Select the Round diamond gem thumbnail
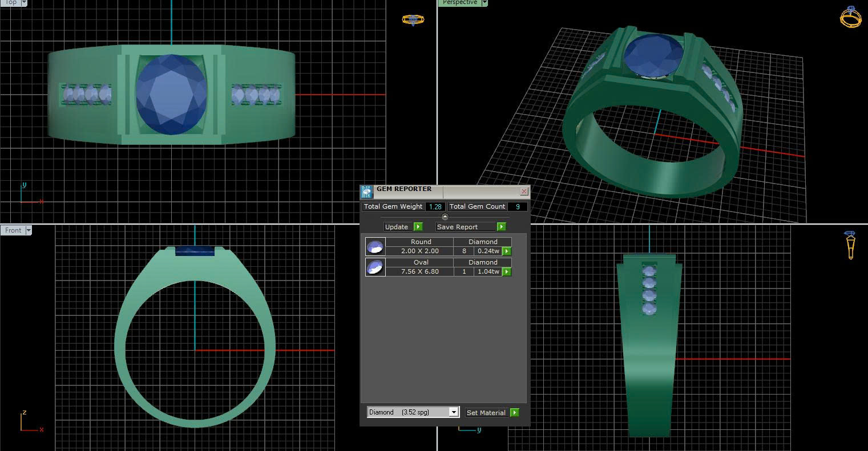This screenshot has height=451, width=868. (375, 246)
